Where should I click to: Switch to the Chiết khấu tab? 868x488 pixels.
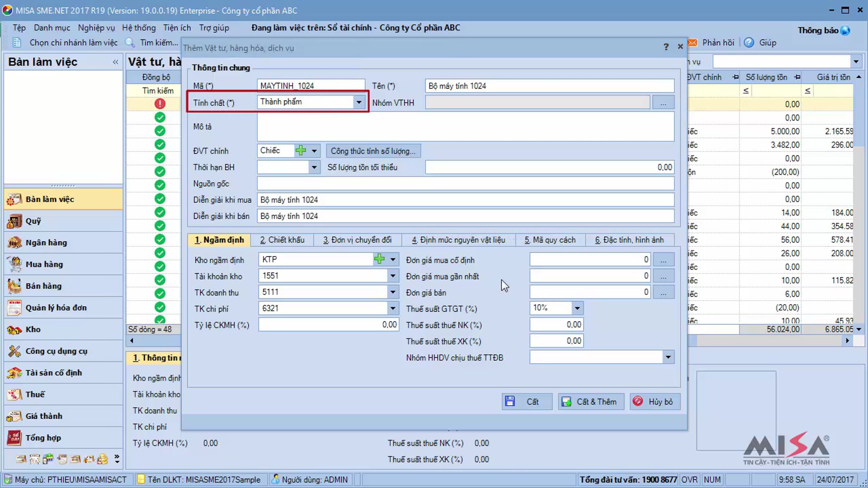pos(282,240)
